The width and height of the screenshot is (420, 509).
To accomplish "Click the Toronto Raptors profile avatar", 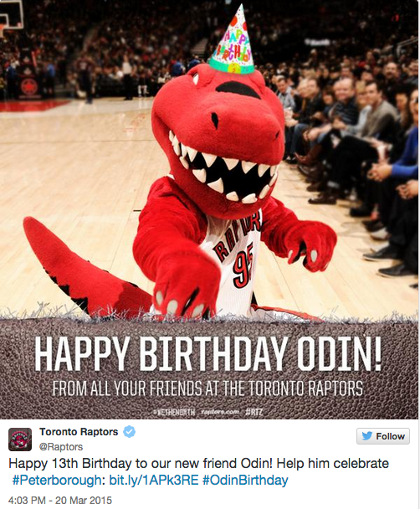I will [20, 440].
